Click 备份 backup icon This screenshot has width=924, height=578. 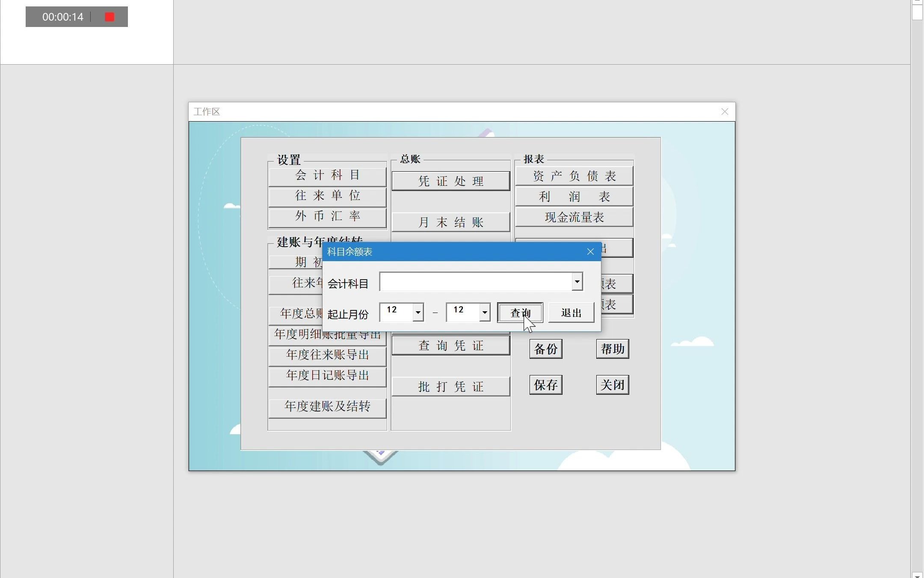point(545,348)
